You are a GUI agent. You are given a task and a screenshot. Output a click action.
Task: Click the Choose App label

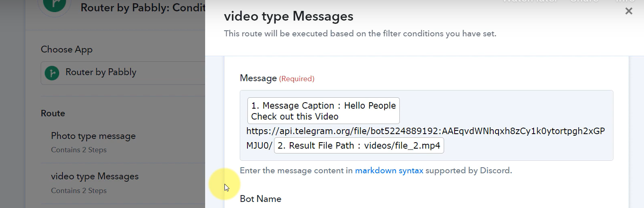click(66, 49)
